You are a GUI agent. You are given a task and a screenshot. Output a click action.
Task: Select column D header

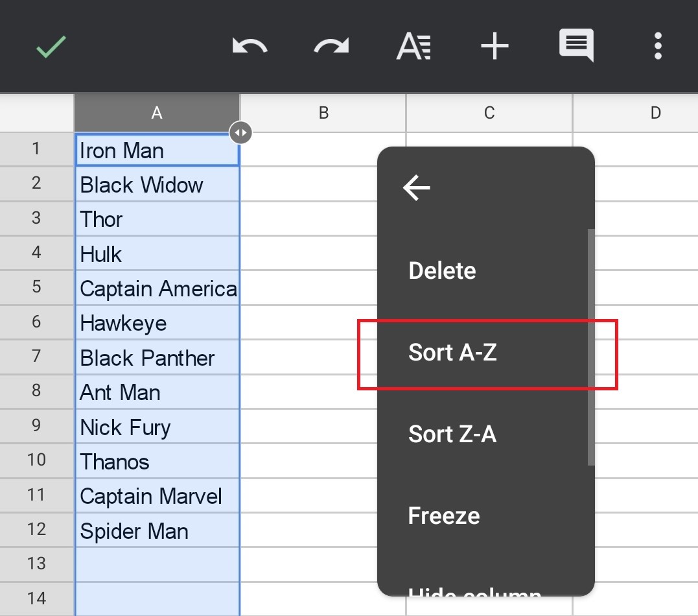point(635,113)
